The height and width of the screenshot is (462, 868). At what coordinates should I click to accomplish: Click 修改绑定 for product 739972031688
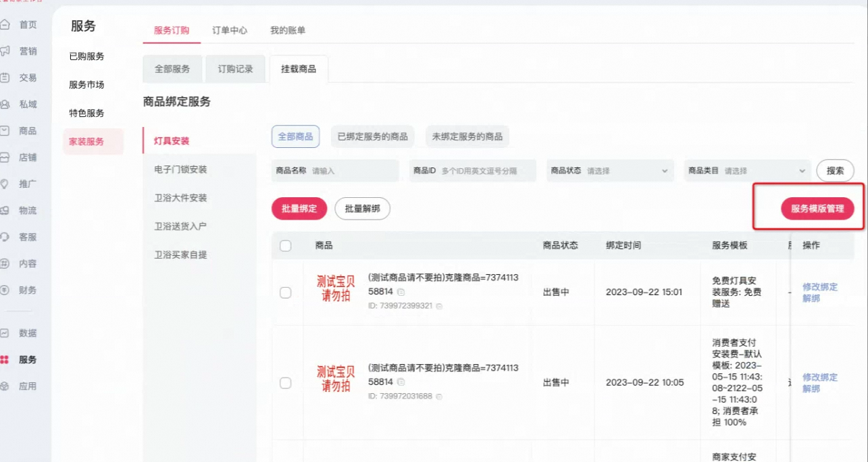[x=820, y=377]
